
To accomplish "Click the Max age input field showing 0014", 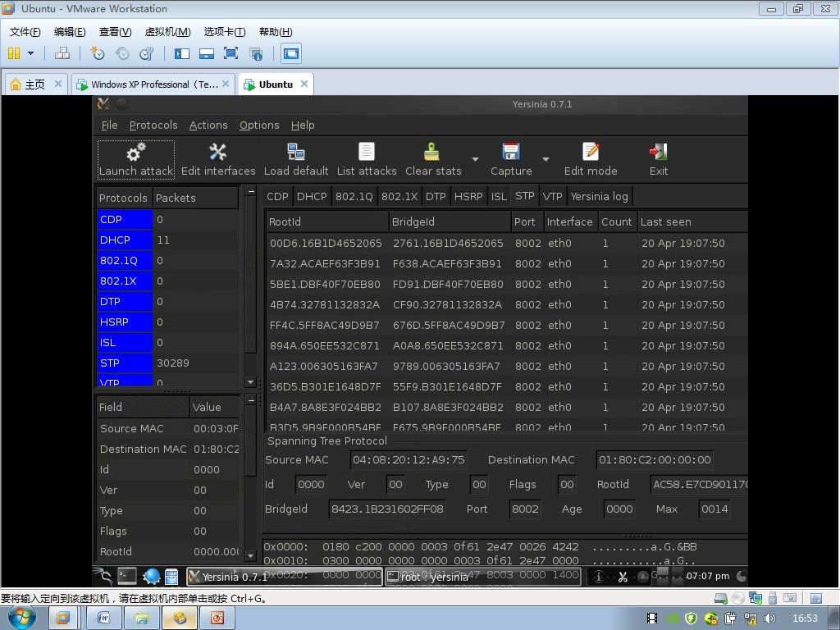I will [x=714, y=509].
